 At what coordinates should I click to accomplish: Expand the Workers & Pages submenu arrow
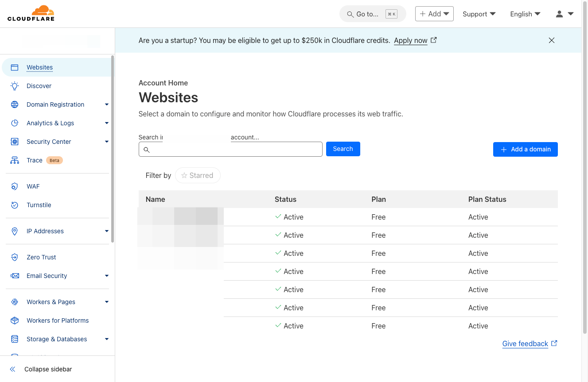[107, 302]
